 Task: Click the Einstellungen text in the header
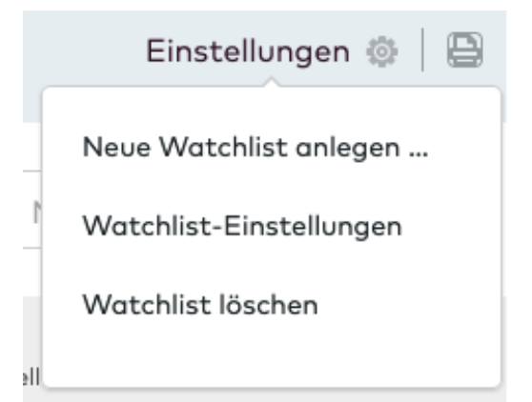[248, 51]
